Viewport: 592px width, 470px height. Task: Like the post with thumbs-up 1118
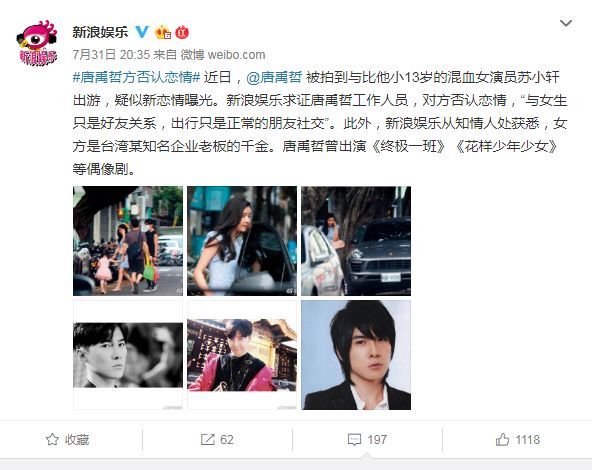tap(518, 439)
